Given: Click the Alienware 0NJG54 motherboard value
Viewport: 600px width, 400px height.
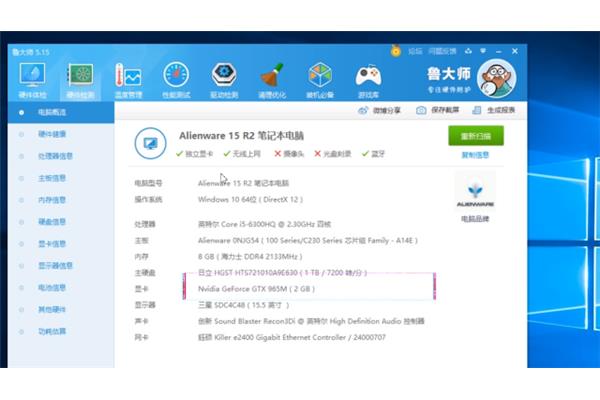Looking at the screenshot, I should 308,241.
